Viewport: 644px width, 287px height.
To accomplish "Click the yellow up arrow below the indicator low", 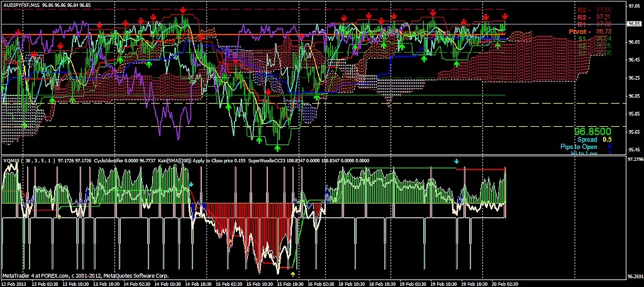I will pyautogui.click(x=293, y=273).
